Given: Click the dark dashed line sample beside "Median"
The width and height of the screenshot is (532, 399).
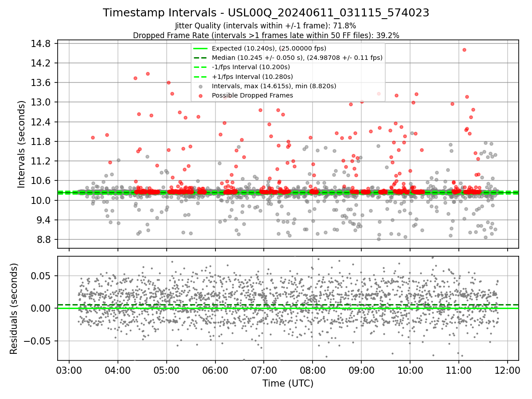Looking at the screenshot, I should (201, 58).
